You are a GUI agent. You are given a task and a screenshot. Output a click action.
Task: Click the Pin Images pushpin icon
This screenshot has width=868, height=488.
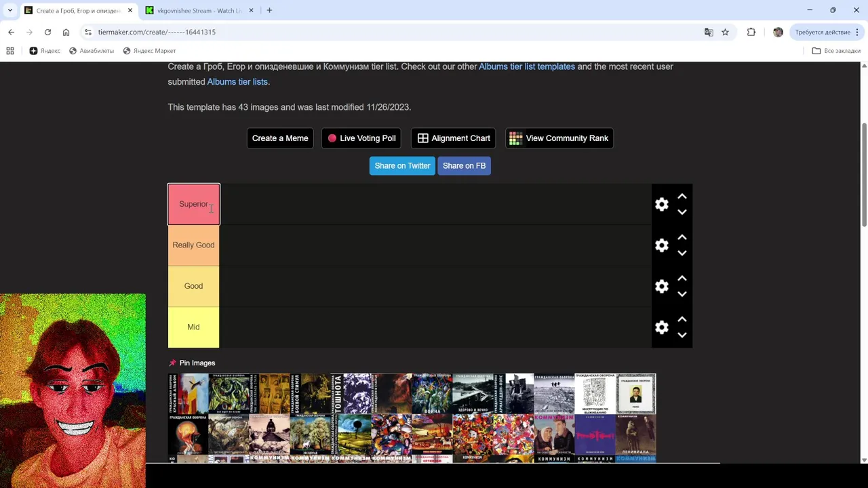[172, 363]
